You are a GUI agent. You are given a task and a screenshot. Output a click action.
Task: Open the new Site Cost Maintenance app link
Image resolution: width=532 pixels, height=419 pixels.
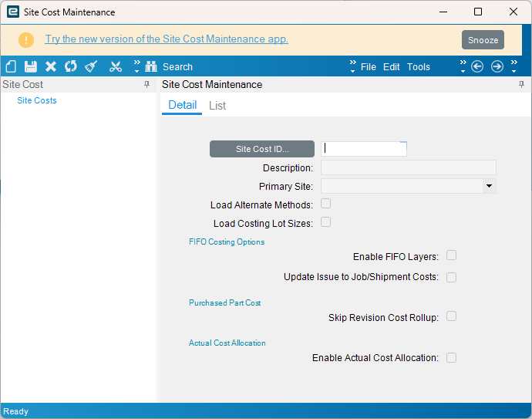tap(167, 39)
